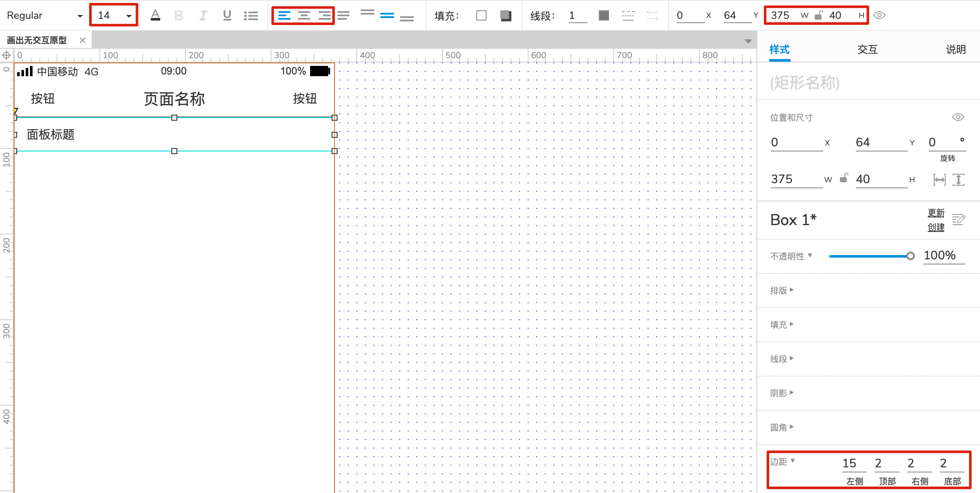Click the 创建 create link
The height and width of the screenshot is (493, 980).
(936, 227)
